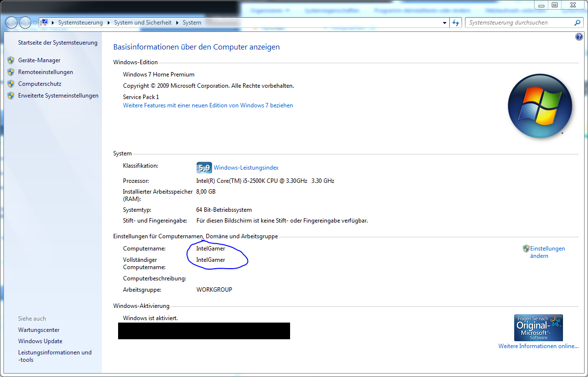This screenshot has width=588, height=377.
Task: Open Windows-Leistungsindex link
Action: pos(246,168)
